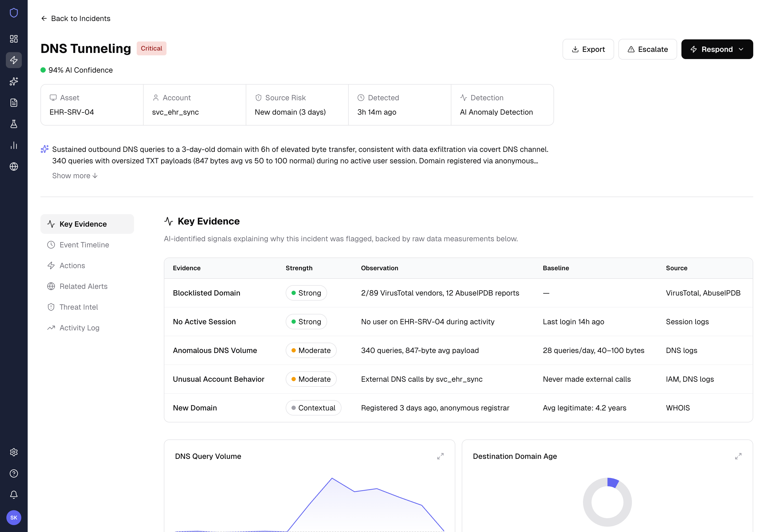Click the WHOIS source cell
766x532 pixels.
point(678,408)
